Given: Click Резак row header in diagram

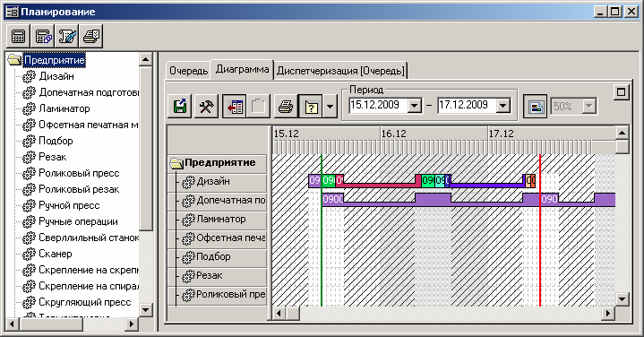Looking at the screenshot, I should [218, 276].
